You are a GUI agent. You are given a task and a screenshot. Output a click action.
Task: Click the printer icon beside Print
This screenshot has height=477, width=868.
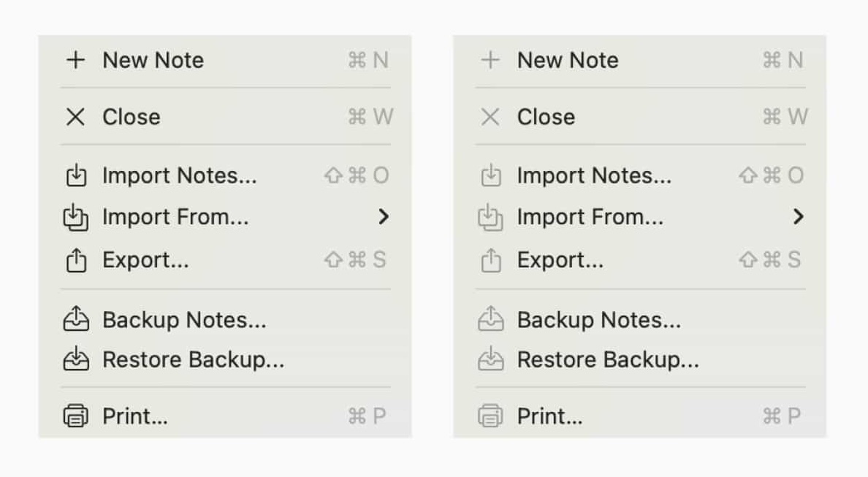tap(76, 415)
